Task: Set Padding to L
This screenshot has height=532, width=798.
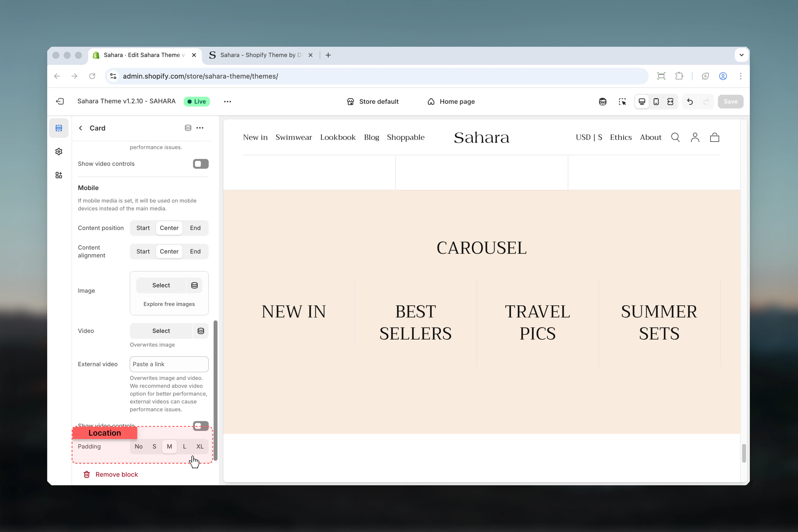Action: point(184,447)
